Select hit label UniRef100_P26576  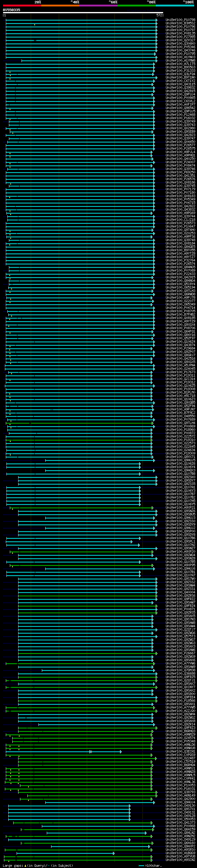pos(180,179)
